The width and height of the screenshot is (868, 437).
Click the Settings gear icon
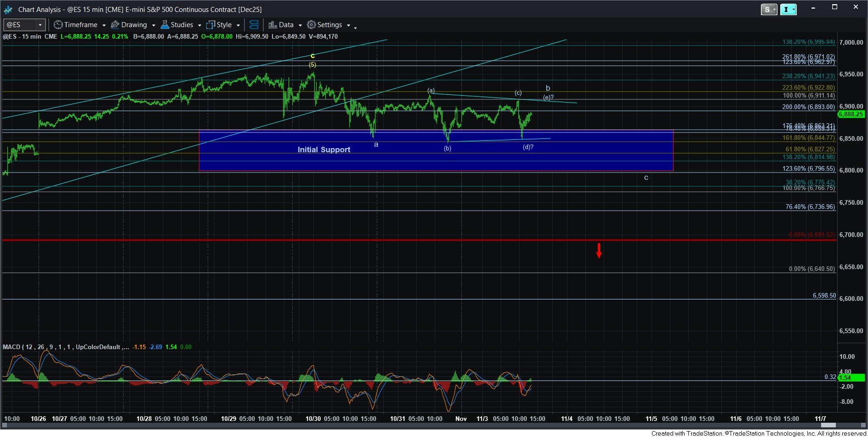click(312, 25)
